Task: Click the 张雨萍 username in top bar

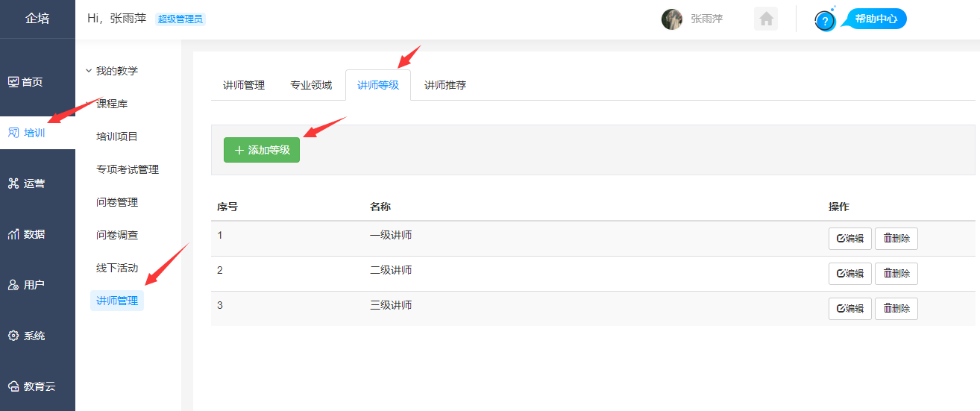Action: tap(706, 19)
